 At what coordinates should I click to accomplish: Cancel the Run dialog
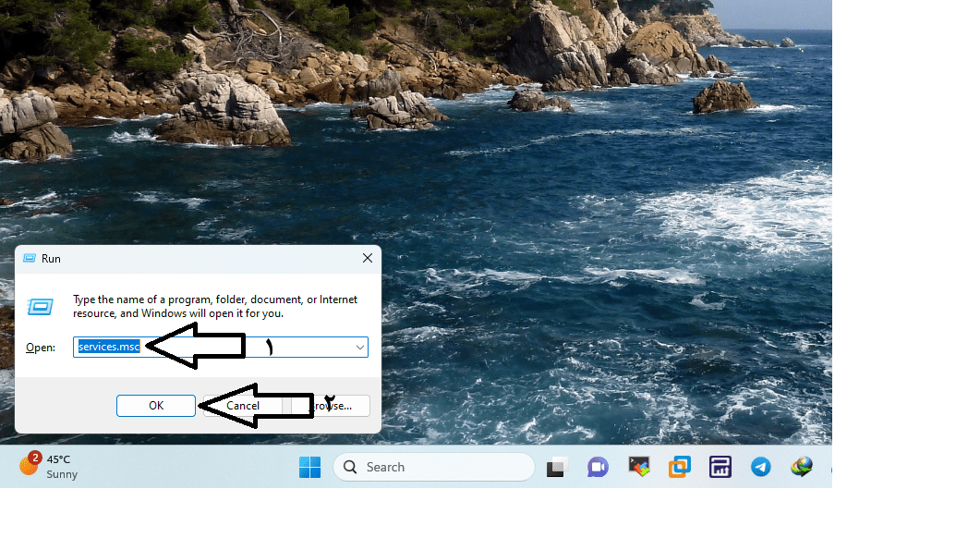point(243,406)
